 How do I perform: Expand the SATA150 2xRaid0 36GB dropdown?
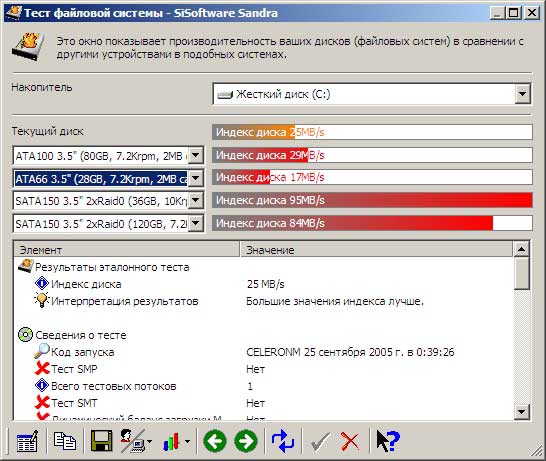[196, 200]
